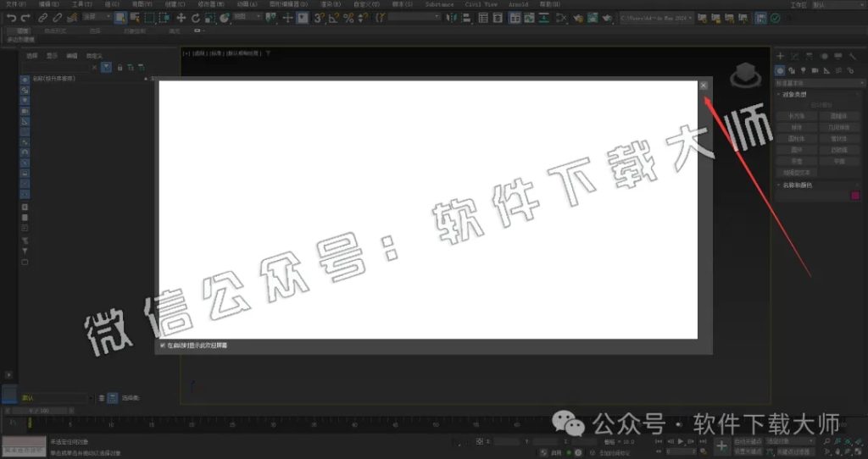Open the Material Editor icon

point(561,19)
